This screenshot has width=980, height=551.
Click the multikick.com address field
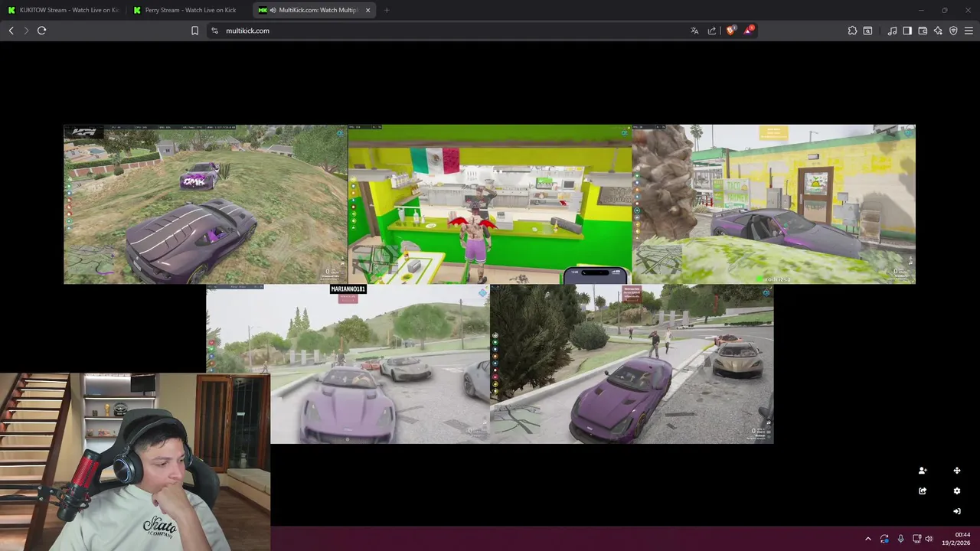(452, 31)
